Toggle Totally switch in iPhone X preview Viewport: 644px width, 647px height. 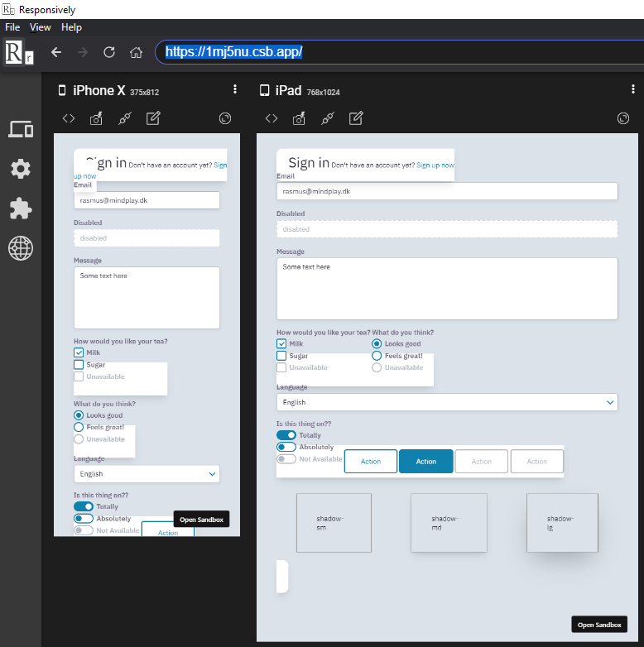click(x=84, y=506)
